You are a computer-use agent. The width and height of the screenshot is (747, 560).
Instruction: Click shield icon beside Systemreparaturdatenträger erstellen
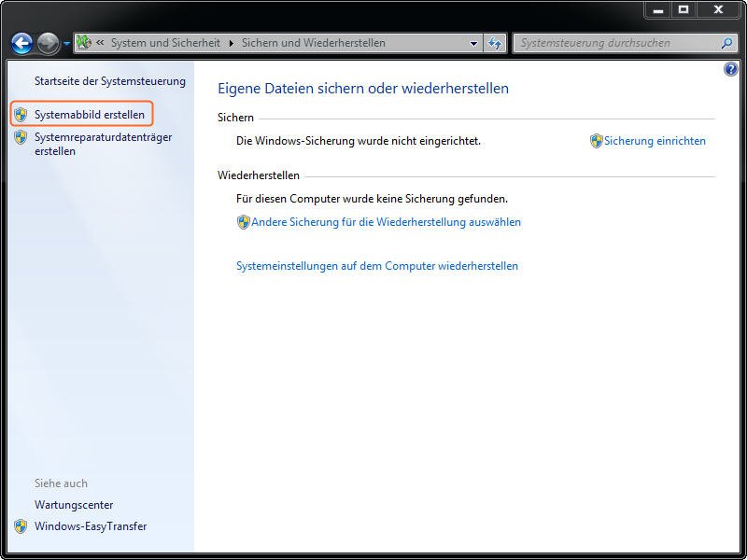pos(21,137)
